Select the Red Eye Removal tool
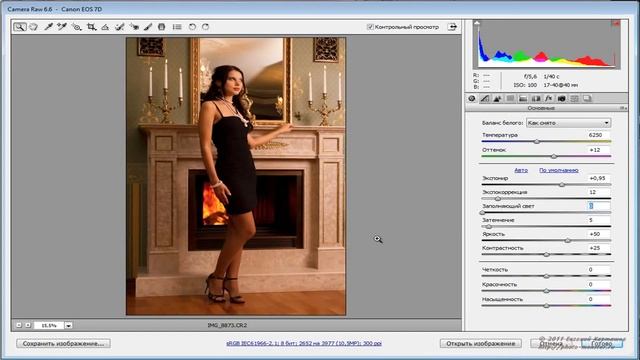The width and height of the screenshot is (640, 360). [134, 27]
